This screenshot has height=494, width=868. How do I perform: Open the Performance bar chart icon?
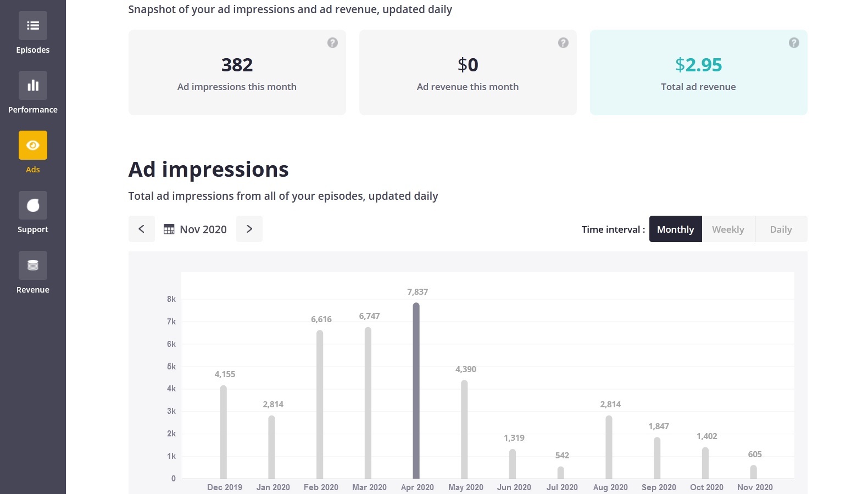[x=33, y=86]
